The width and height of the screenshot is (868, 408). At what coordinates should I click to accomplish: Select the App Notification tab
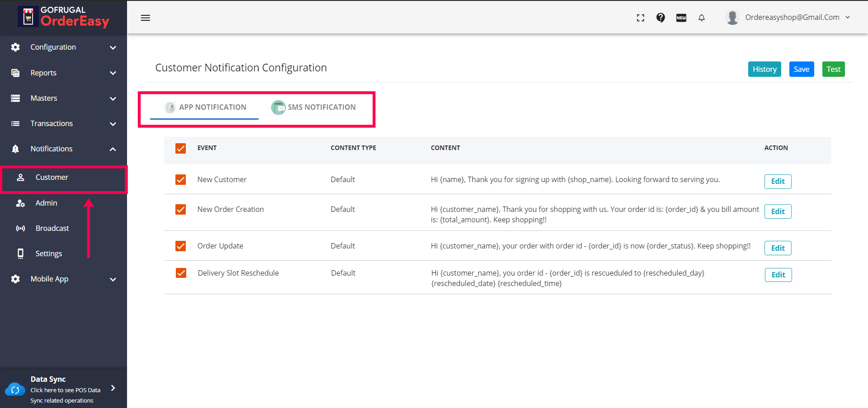tap(205, 108)
